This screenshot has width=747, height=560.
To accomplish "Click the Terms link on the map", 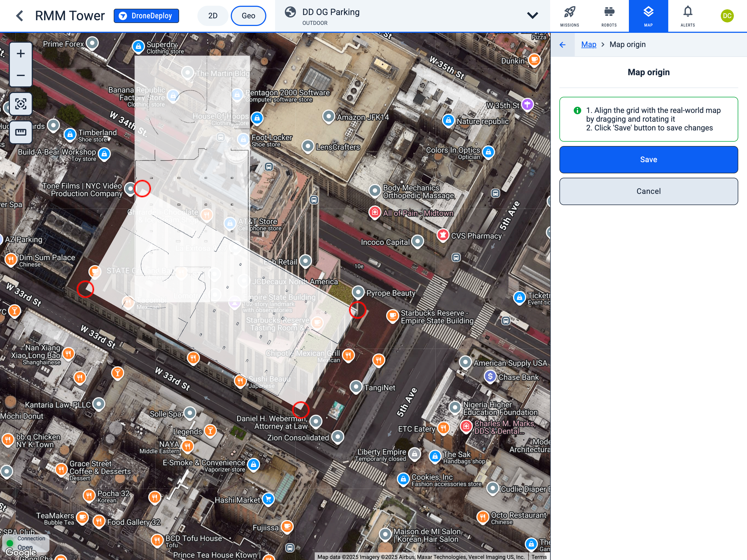I will pyautogui.click(x=539, y=557).
